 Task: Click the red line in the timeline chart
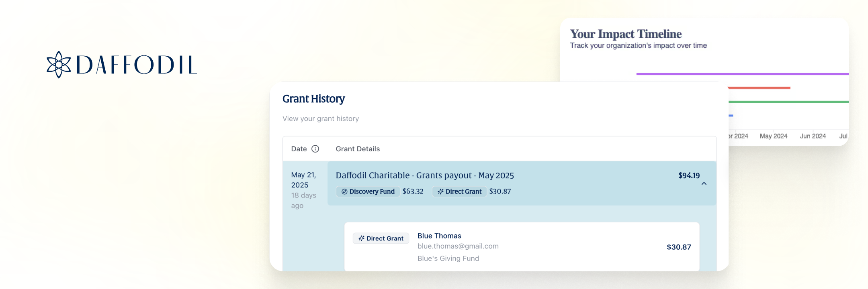tap(759, 88)
